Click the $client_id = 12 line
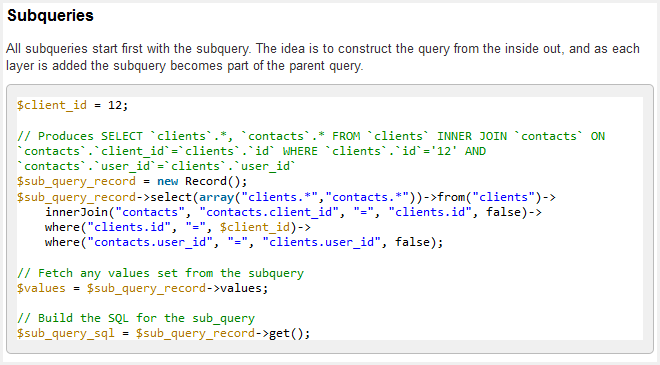 [72, 105]
